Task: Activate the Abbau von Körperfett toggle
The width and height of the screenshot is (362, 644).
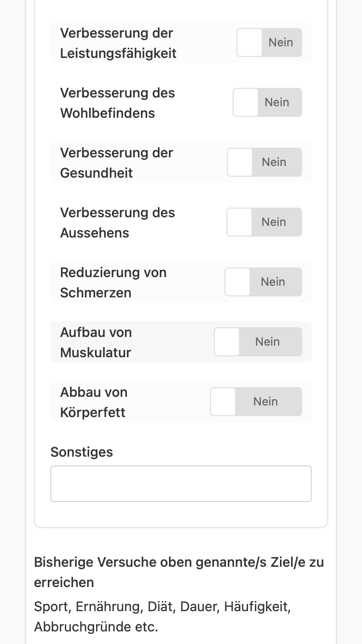Action: pyautogui.click(x=256, y=402)
